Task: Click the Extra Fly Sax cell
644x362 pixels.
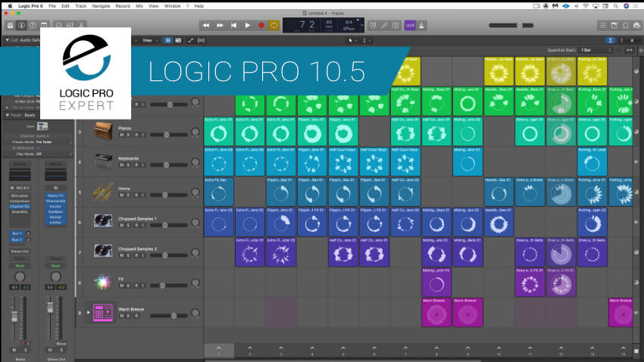Action: point(218,192)
